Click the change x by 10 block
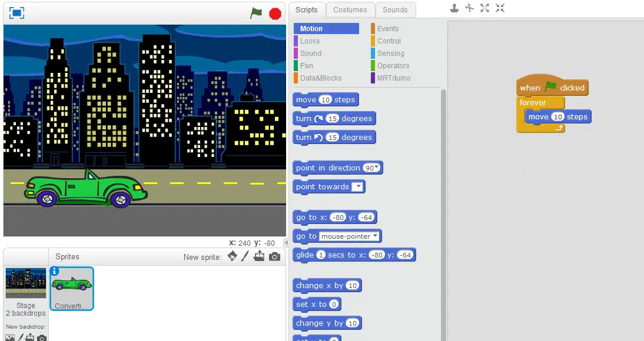Image resolution: width=644 pixels, height=341 pixels. pyautogui.click(x=327, y=286)
